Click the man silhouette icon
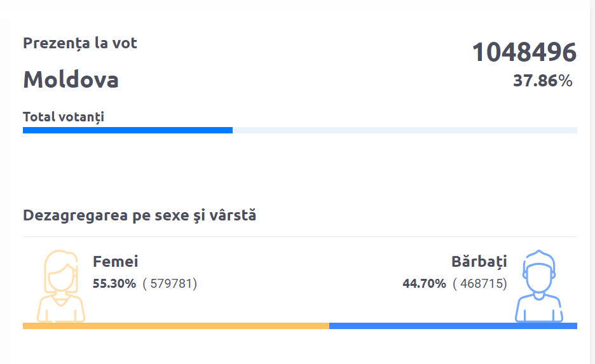 point(539,286)
